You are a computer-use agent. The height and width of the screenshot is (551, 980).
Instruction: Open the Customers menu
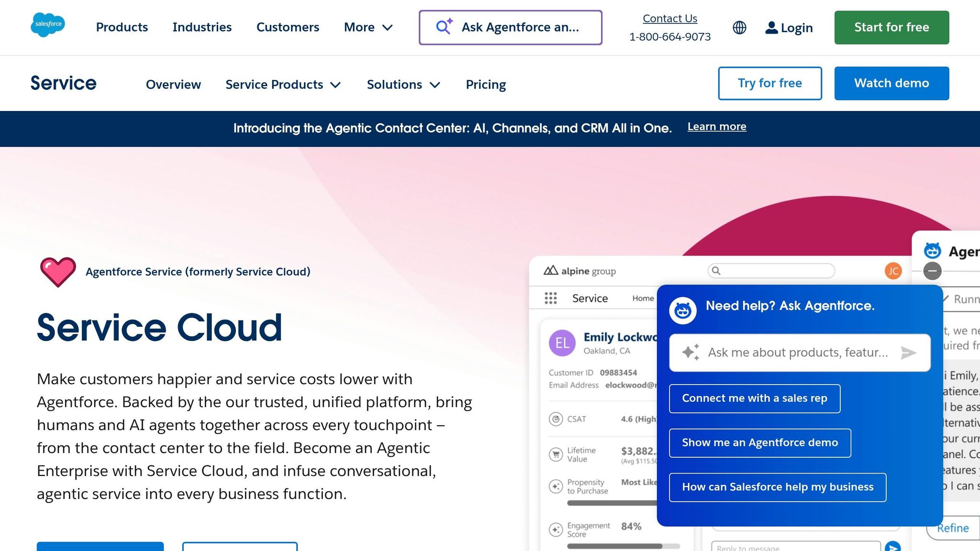click(x=288, y=27)
